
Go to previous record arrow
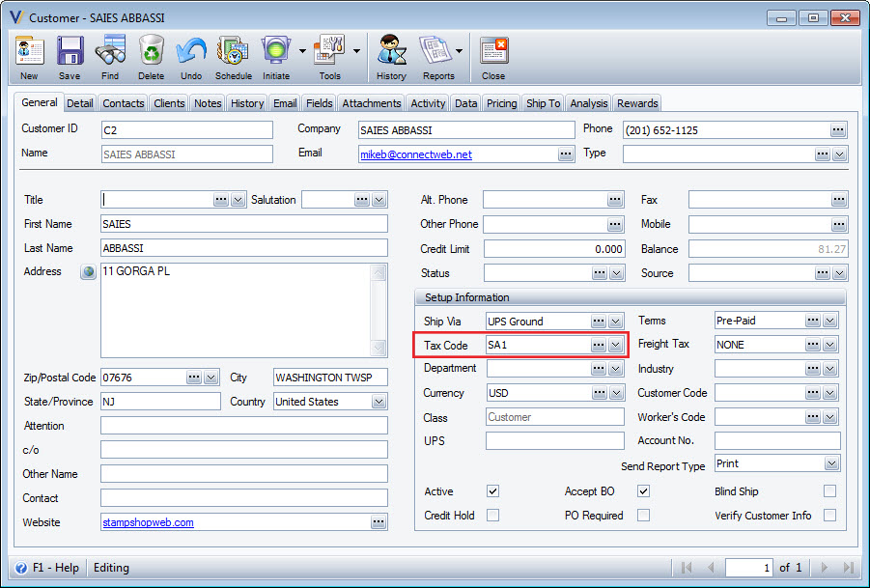711,568
